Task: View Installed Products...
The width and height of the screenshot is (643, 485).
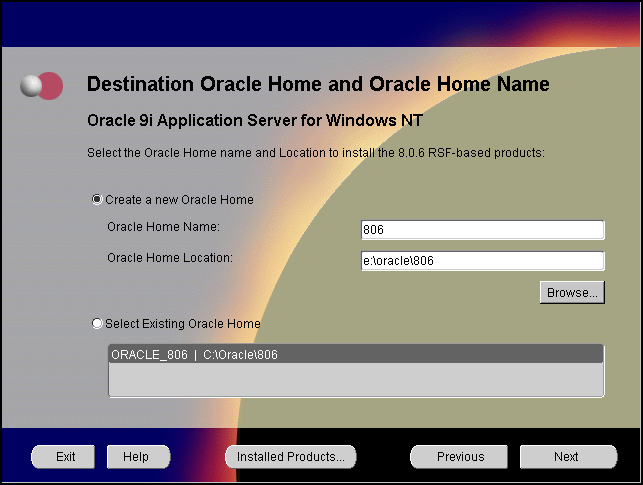Action: tap(291, 457)
